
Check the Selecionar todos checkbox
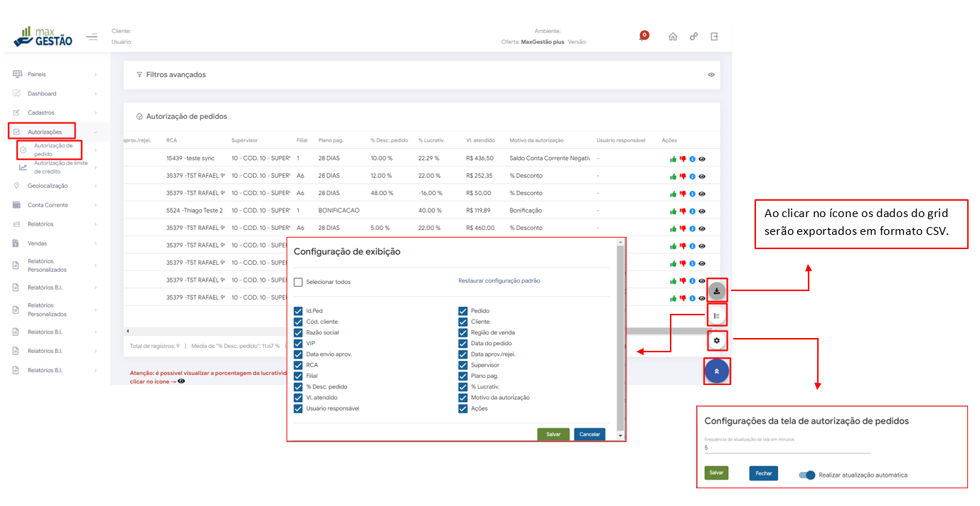[299, 282]
